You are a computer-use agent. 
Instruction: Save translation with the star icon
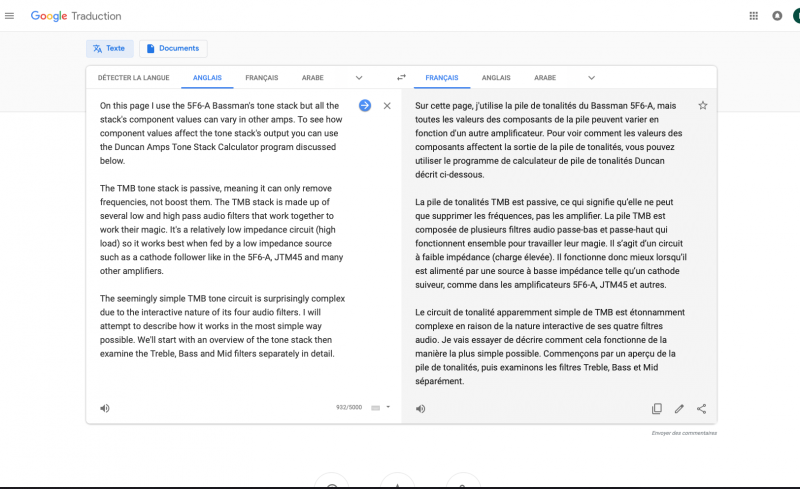702,105
